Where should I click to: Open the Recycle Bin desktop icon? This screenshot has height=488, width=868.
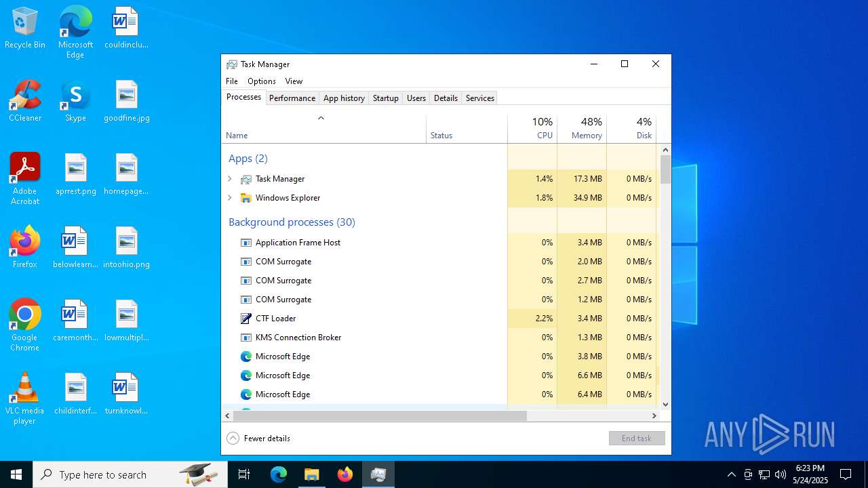pos(25,28)
